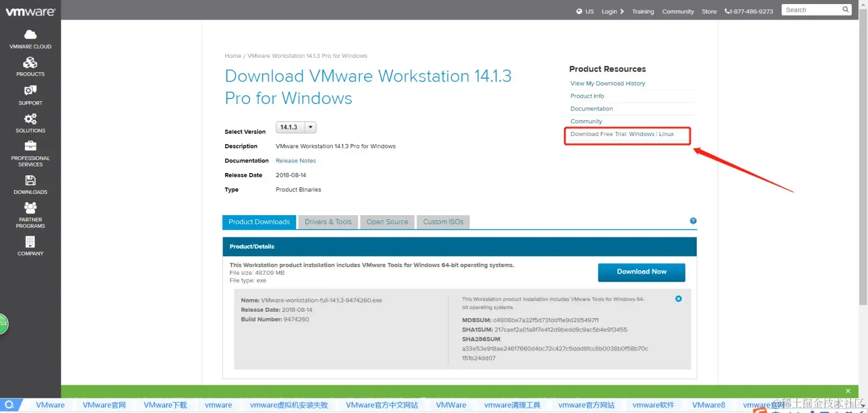Click the vmware虚拟机安装失败 suggestion
This screenshot has width=868, height=413.
[x=289, y=405]
